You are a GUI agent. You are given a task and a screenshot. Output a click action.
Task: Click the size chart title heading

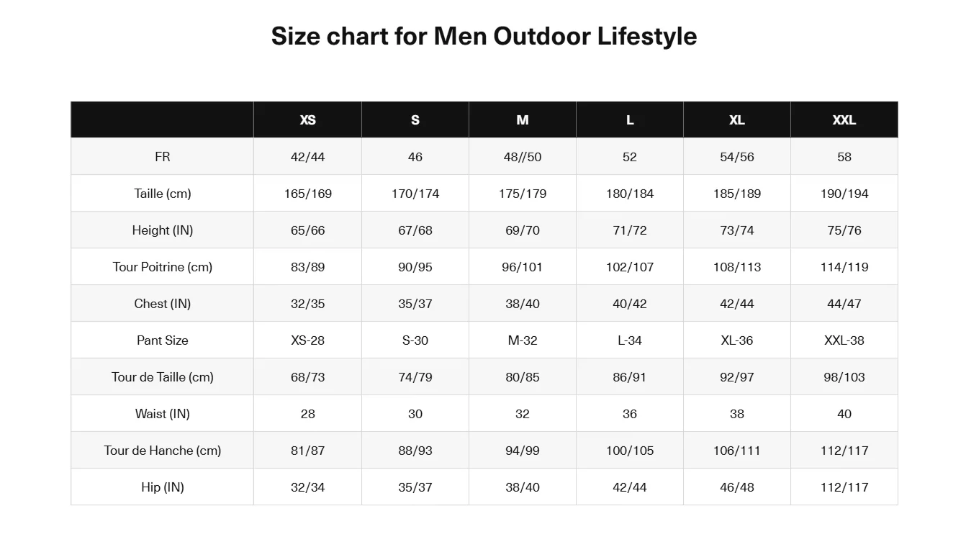click(484, 36)
